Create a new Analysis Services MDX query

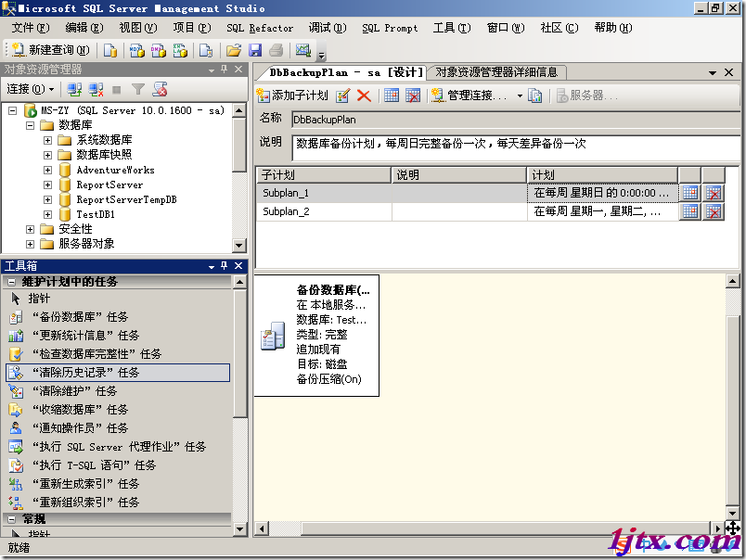[x=137, y=50]
